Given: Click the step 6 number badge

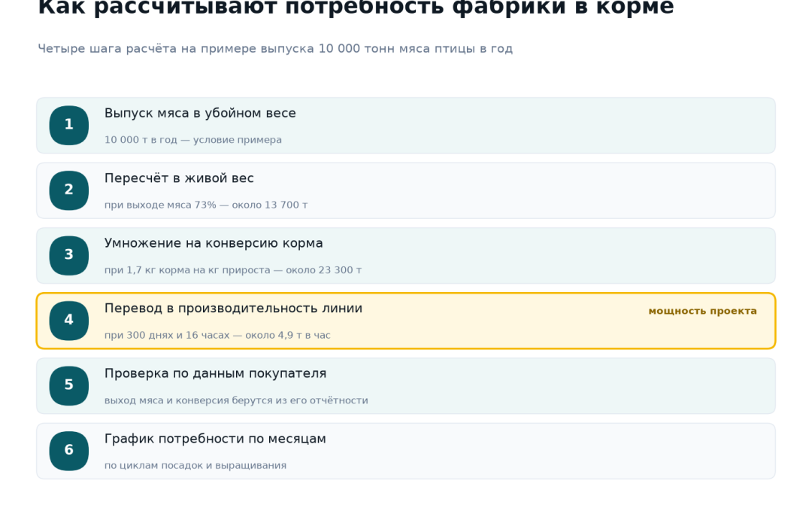Looking at the screenshot, I should pos(69,451).
